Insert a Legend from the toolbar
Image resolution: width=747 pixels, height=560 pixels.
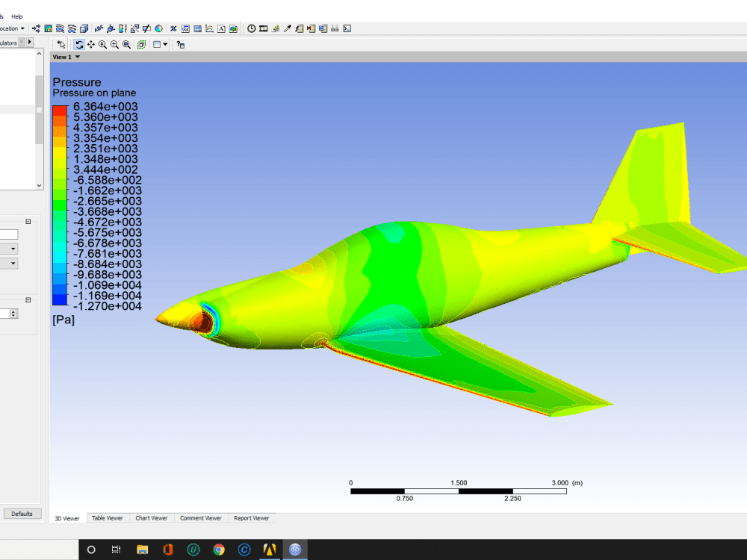pyautogui.click(x=123, y=28)
